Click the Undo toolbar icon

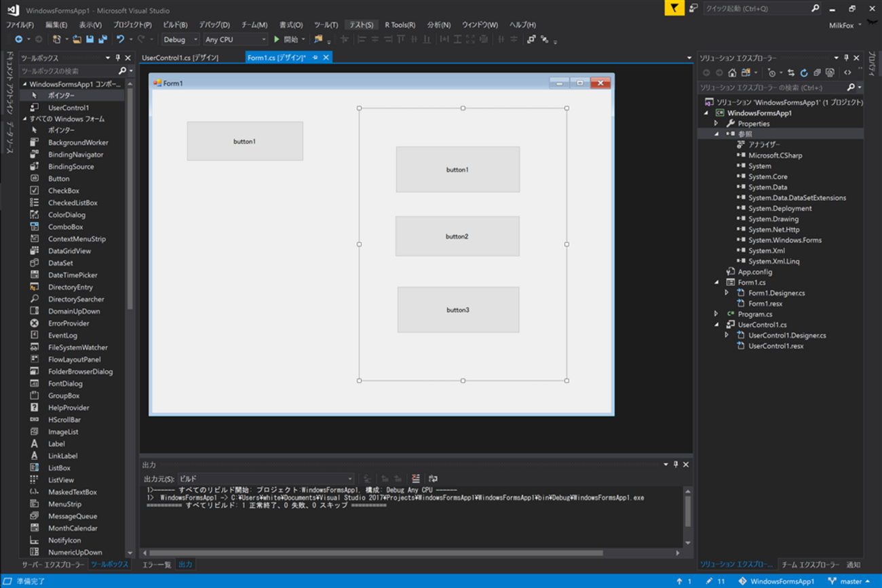[x=120, y=39]
